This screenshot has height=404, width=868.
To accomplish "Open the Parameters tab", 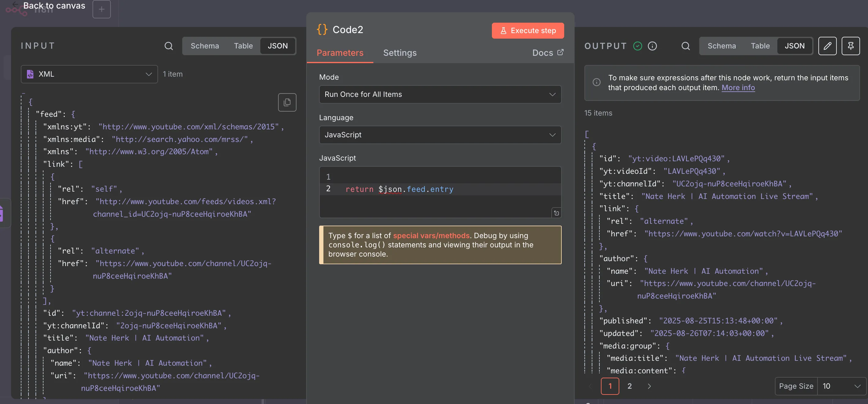I will click(x=340, y=53).
